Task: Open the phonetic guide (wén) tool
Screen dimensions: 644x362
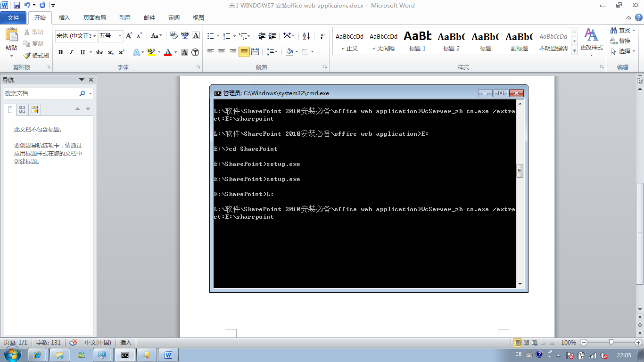Action: pos(185,36)
